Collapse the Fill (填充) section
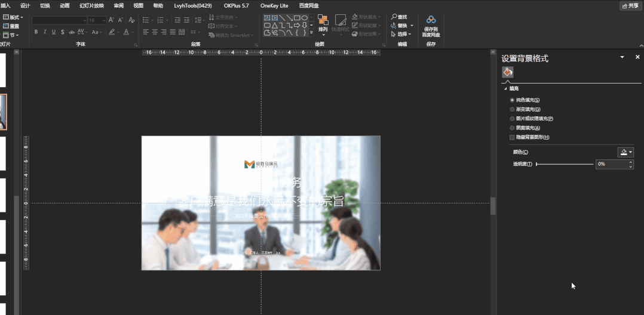 506,88
